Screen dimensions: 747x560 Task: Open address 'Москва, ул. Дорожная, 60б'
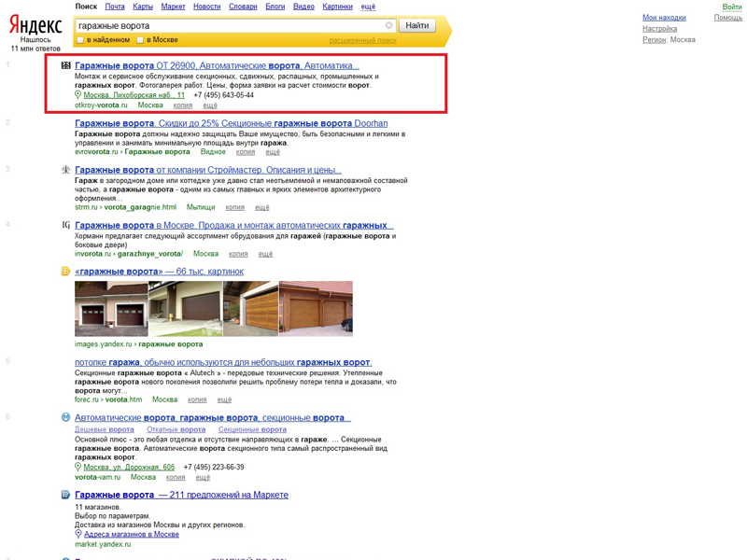click(x=129, y=468)
